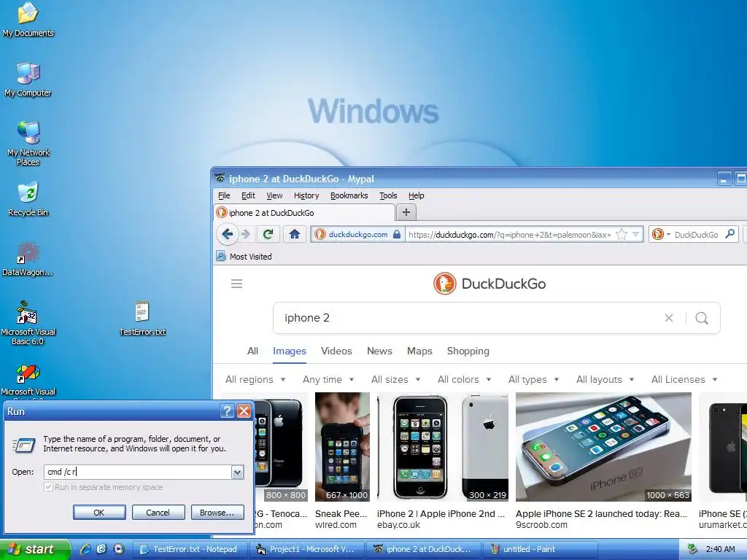Switch to the Shopping results tab
Viewport: 747px width, 560px height.
(468, 351)
